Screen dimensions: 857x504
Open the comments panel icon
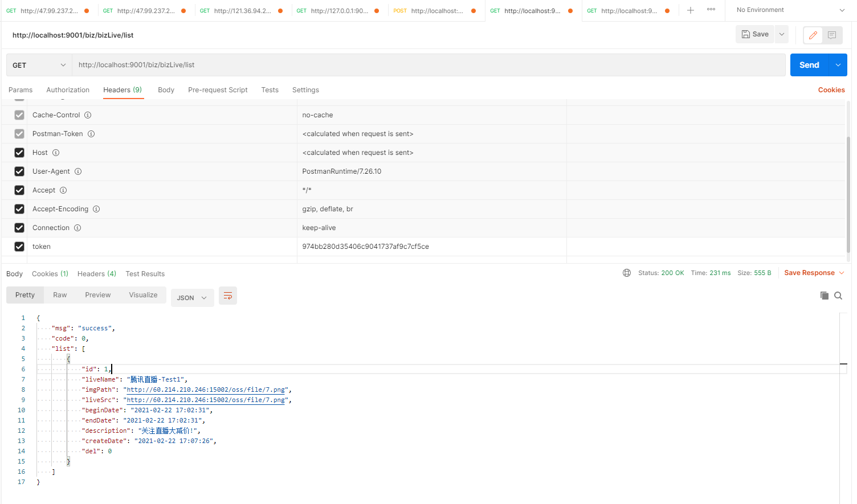[x=832, y=35]
